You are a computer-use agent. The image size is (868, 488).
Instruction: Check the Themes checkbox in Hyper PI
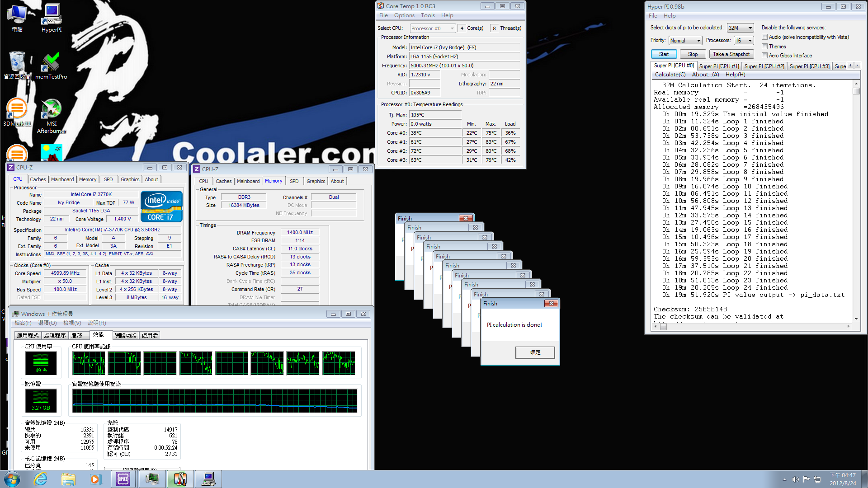765,47
